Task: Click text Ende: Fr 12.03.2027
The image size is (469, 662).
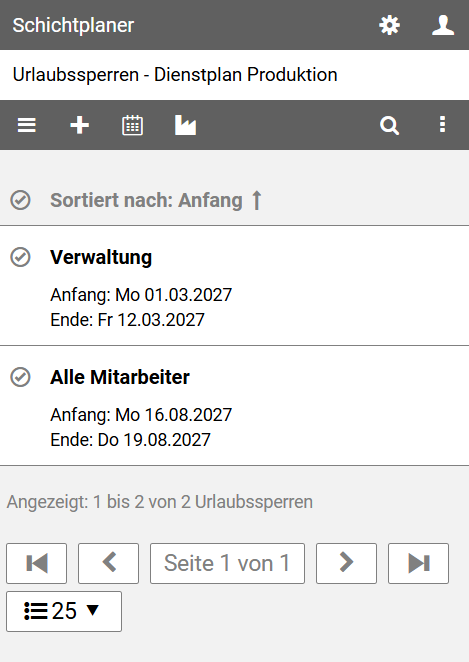Action: [127, 320]
